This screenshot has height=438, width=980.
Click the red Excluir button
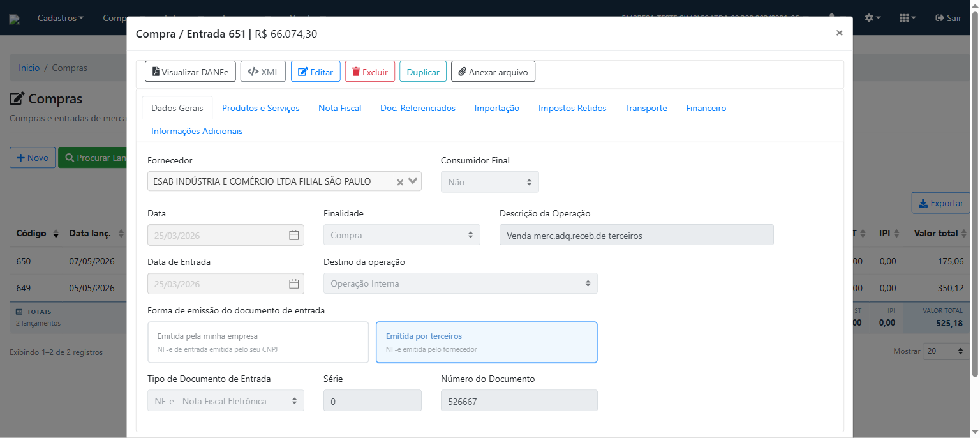370,72
